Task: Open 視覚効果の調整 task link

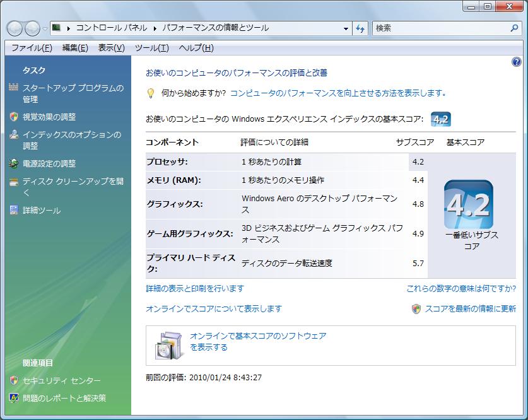Action: pyautogui.click(x=49, y=117)
